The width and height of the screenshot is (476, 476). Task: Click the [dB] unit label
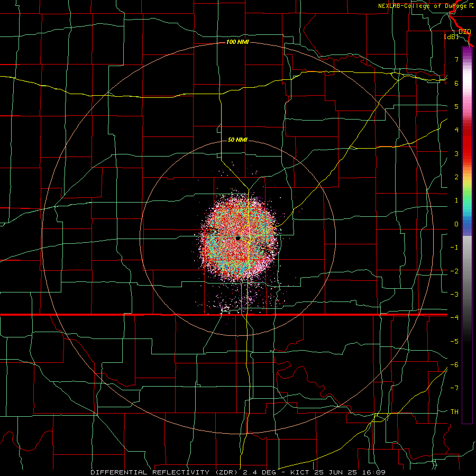(452, 36)
